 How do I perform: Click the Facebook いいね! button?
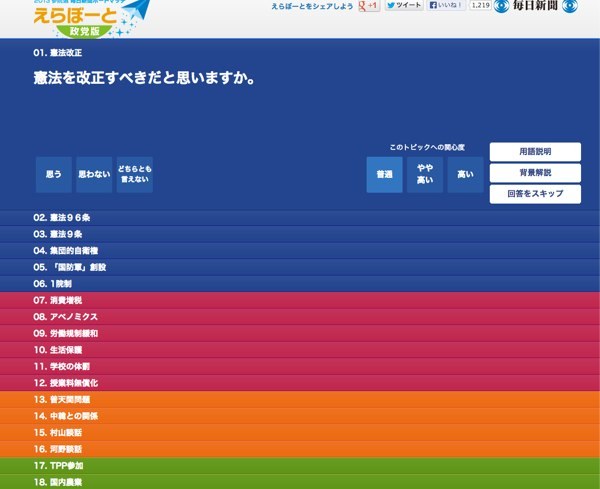point(446,6)
